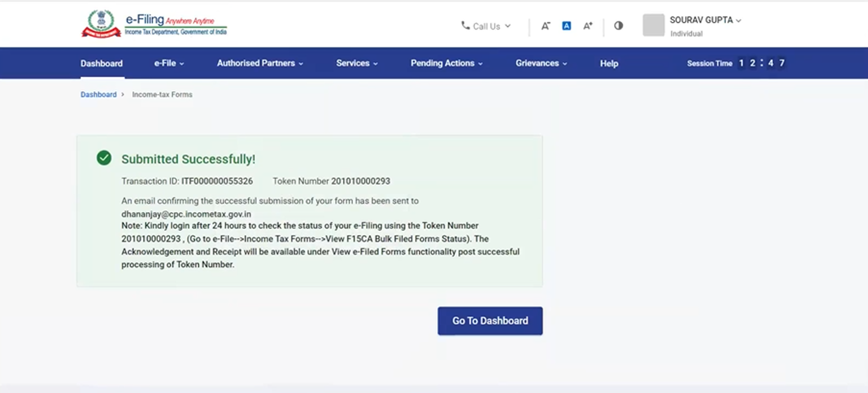Screen dimensions: 868x393
Task: Toggle the high contrast mode icon
Action: click(x=619, y=26)
